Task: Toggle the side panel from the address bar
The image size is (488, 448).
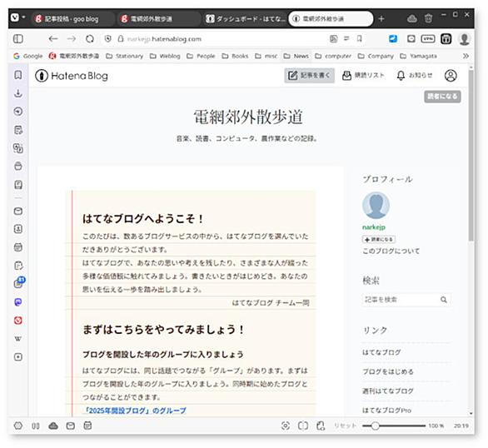Action: click(x=18, y=39)
